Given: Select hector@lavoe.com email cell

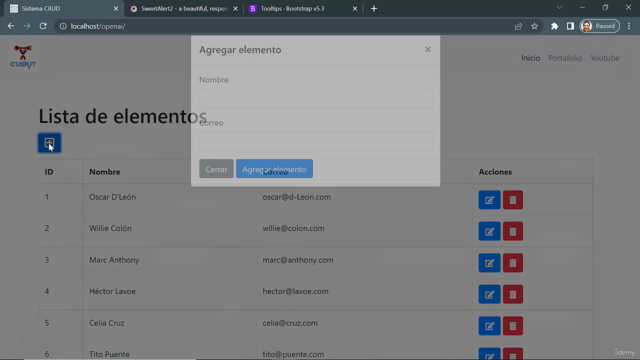Looking at the screenshot, I should (x=296, y=291).
